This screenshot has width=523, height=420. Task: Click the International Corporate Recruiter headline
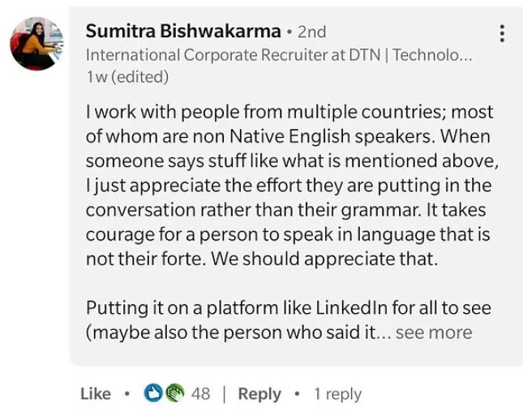click(279, 54)
